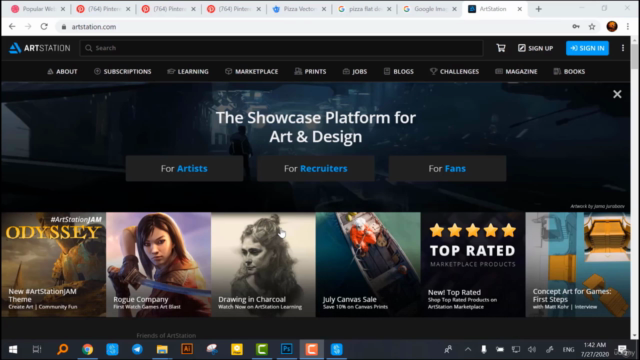Click the SIGN UP link

coord(536,48)
